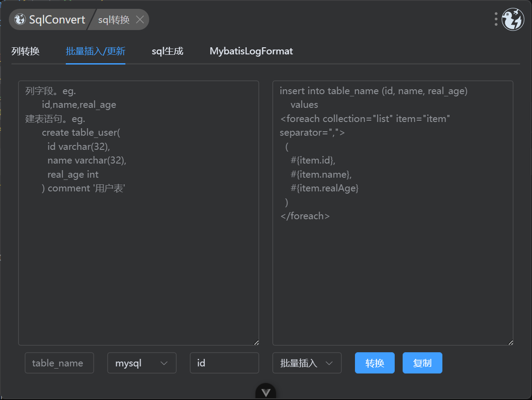This screenshot has width=532, height=400.
Task: Click the duck rocket avatar icon
Action: click(513, 19)
